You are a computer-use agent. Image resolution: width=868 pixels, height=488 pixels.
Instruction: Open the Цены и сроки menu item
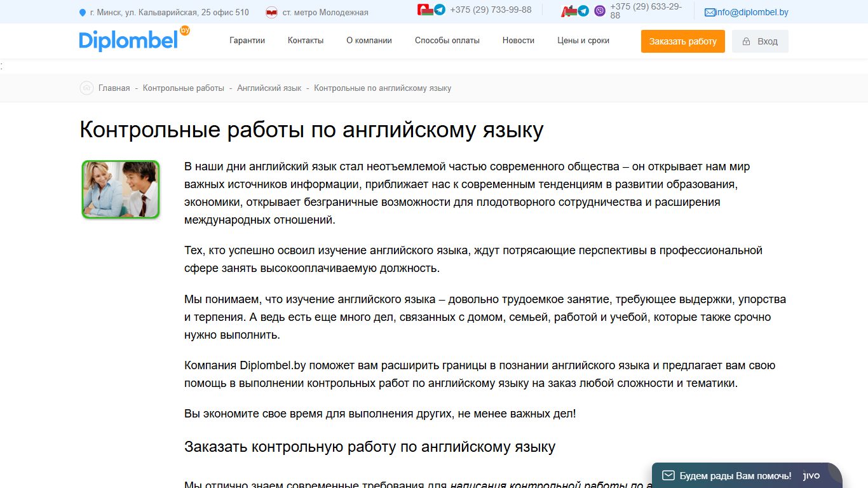583,41
